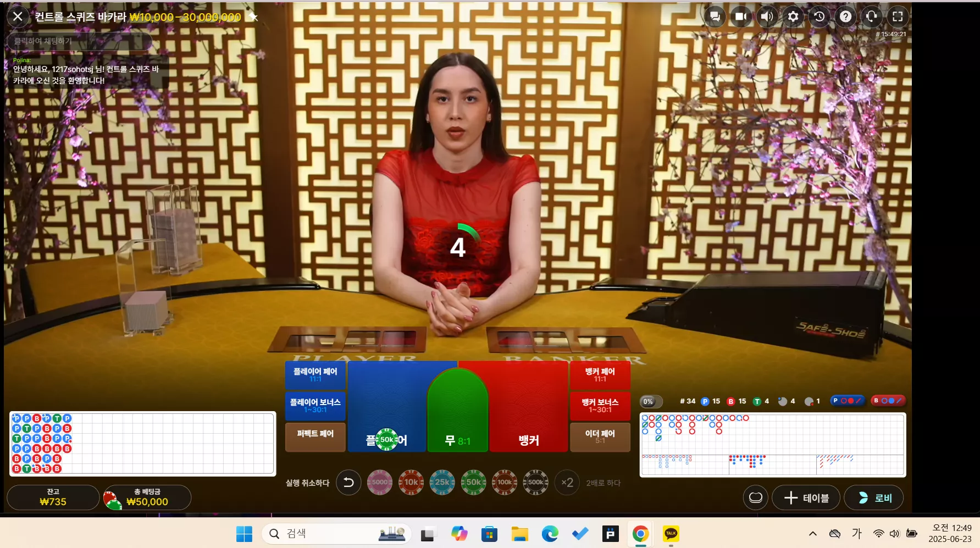Click the Banker next-result prediction button
The width and height of the screenshot is (980, 548).
click(x=888, y=401)
